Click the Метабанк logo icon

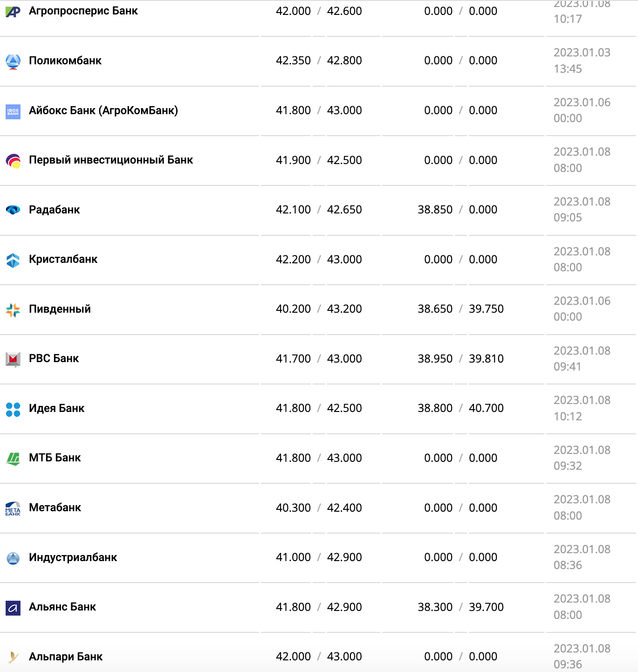(x=13, y=508)
